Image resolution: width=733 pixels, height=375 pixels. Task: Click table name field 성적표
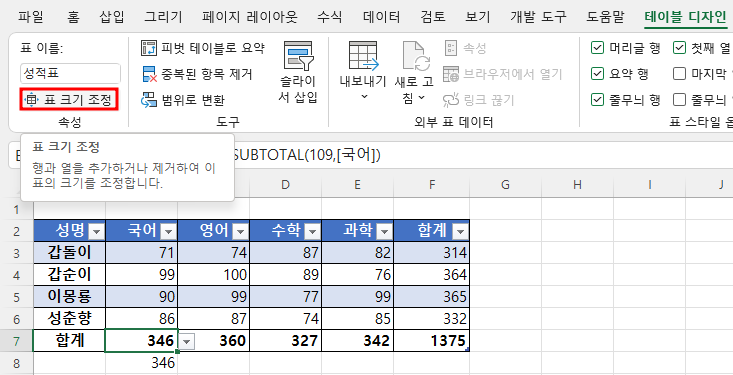coord(70,73)
